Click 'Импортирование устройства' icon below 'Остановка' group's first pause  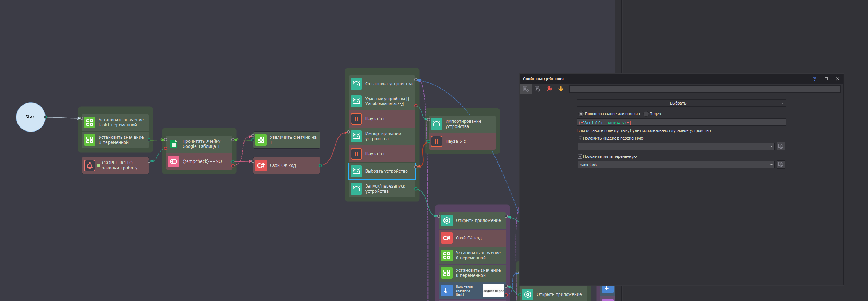pos(356,136)
